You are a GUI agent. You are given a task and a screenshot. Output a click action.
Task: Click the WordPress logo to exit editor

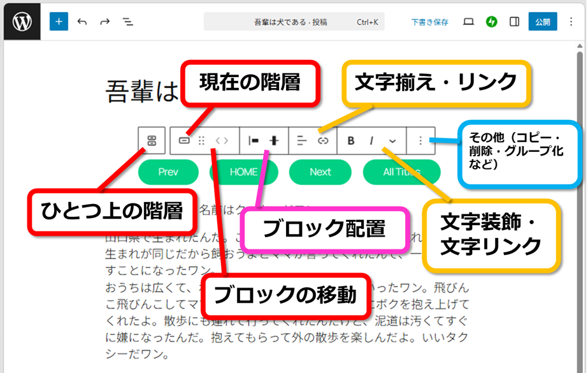(x=22, y=22)
